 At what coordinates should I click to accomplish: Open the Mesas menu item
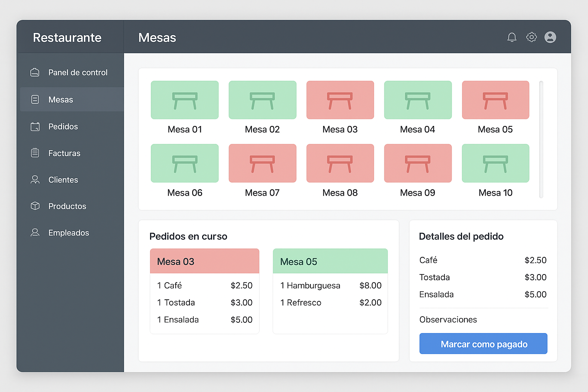(x=72, y=100)
